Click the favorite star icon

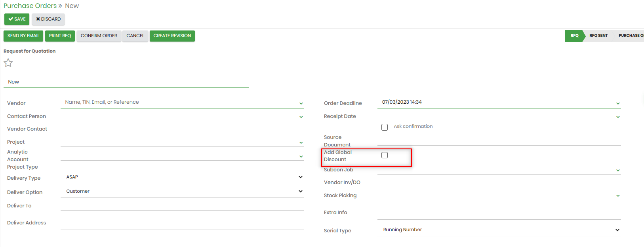click(x=8, y=63)
